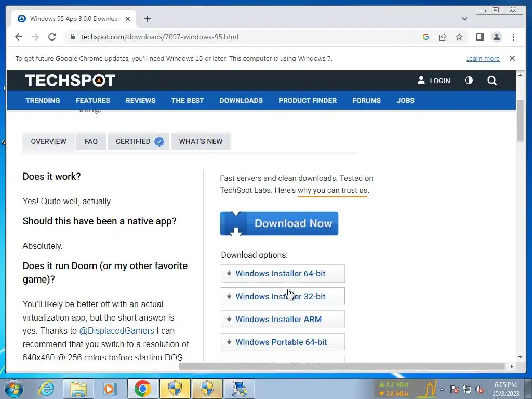The image size is (532, 399).
Task: Share this page using share icon
Action: click(443, 37)
